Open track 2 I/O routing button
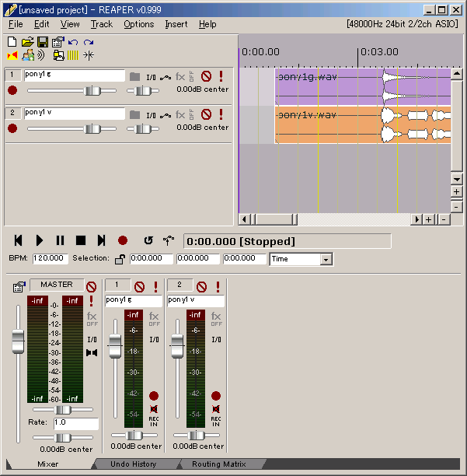This screenshot has height=476, width=467. click(150, 114)
